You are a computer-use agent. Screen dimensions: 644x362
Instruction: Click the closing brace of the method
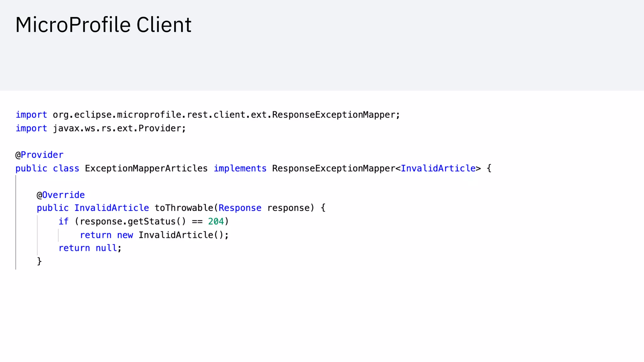point(39,261)
